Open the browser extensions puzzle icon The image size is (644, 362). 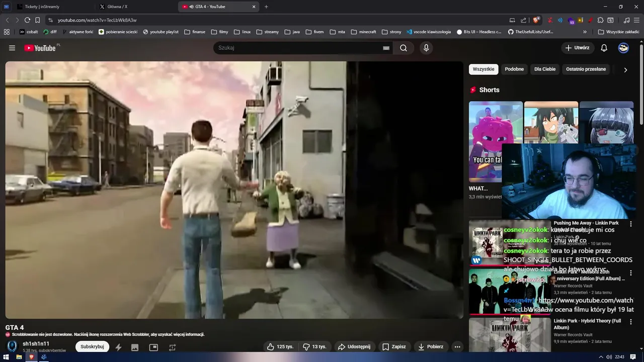coord(601,20)
